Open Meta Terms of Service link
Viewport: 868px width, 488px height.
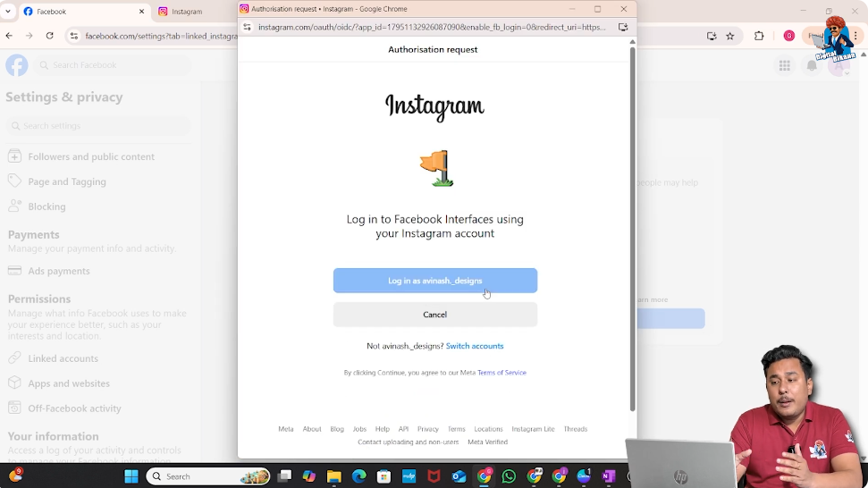click(501, 373)
